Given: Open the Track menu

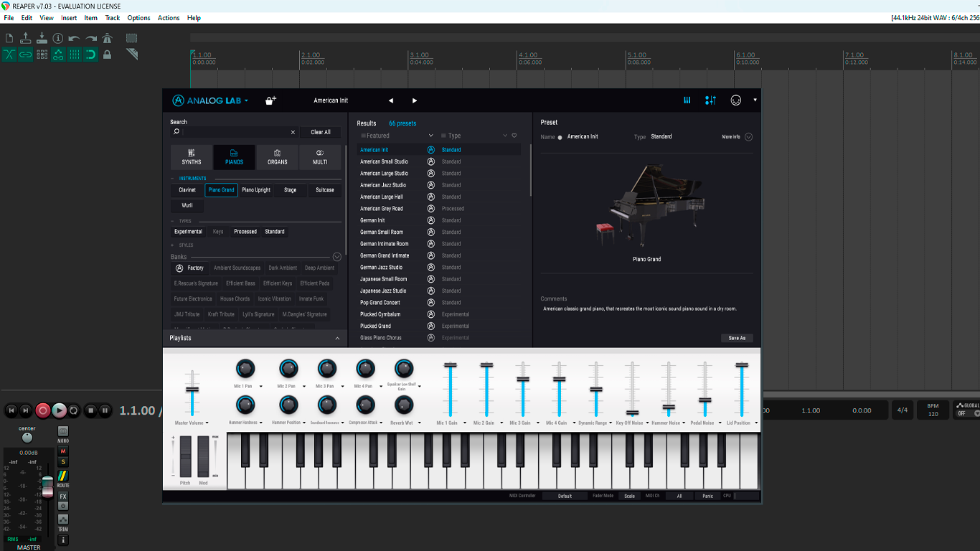Looking at the screenshot, I should [113, 18].
